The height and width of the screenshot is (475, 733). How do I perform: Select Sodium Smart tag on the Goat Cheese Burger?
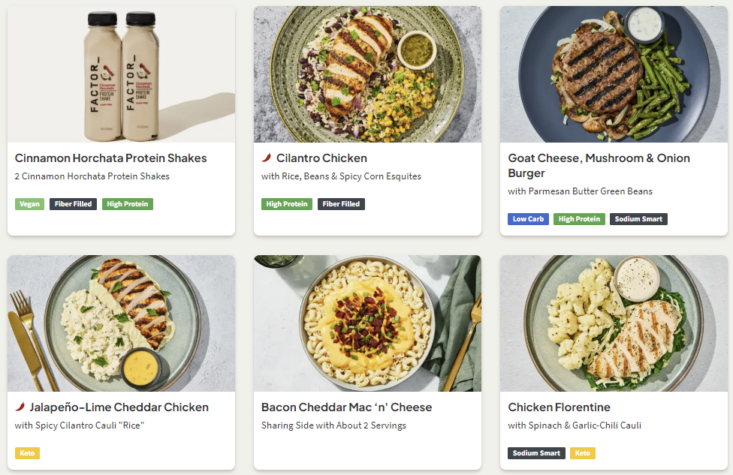click(638, 219)
